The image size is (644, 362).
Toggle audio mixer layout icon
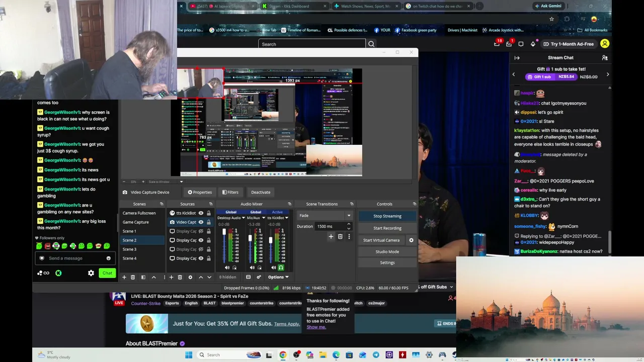[x=248, y=277]
